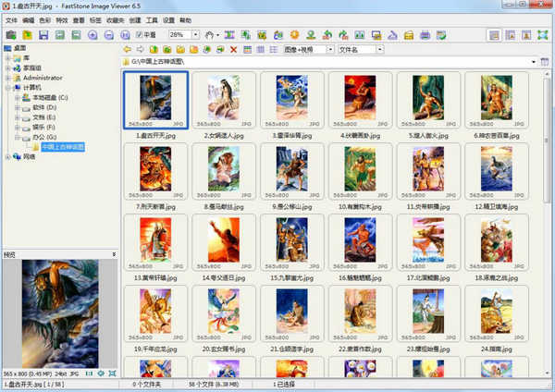Screen dimensions: 555x392
Task: Click the 7.刑天断首.jpg file name
Action: 155,207
